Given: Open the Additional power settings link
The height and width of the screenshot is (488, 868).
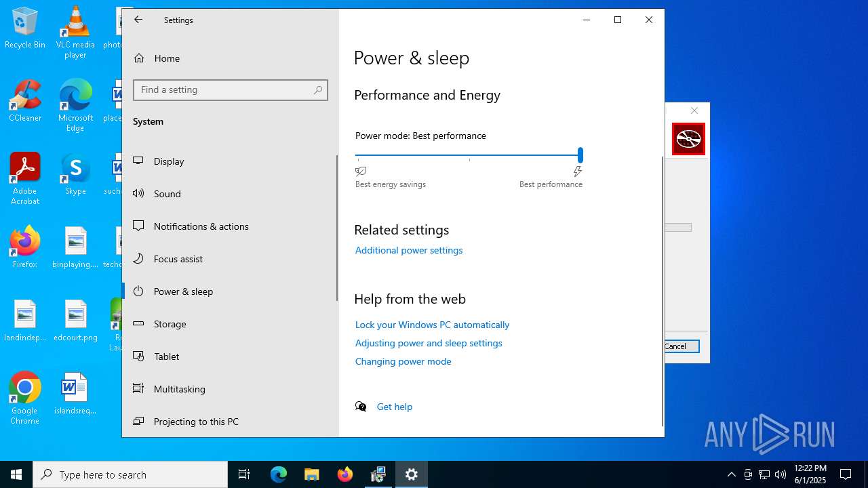Looking at the screenshot, I should click(x=409, y=250).
